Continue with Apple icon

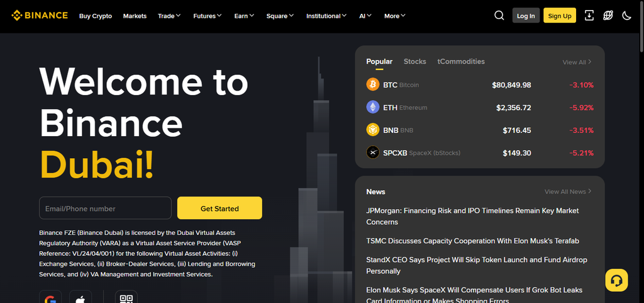pyautogui.click(x=80, y=299)
